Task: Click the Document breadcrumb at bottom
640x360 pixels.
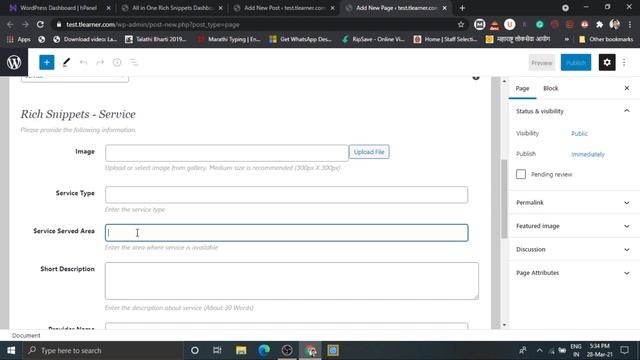Action: (26, 336)
